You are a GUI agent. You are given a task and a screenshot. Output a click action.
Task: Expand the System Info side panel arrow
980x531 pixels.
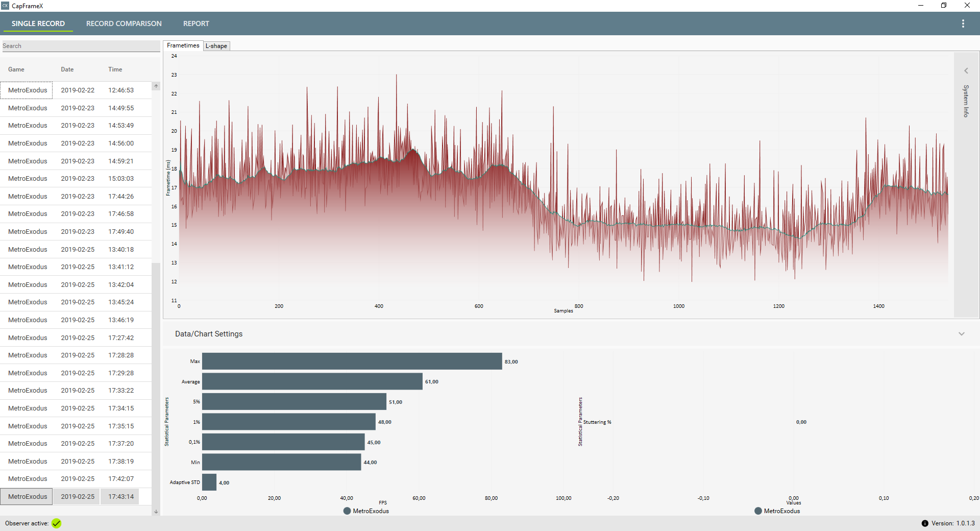click(x=966, y=71)
